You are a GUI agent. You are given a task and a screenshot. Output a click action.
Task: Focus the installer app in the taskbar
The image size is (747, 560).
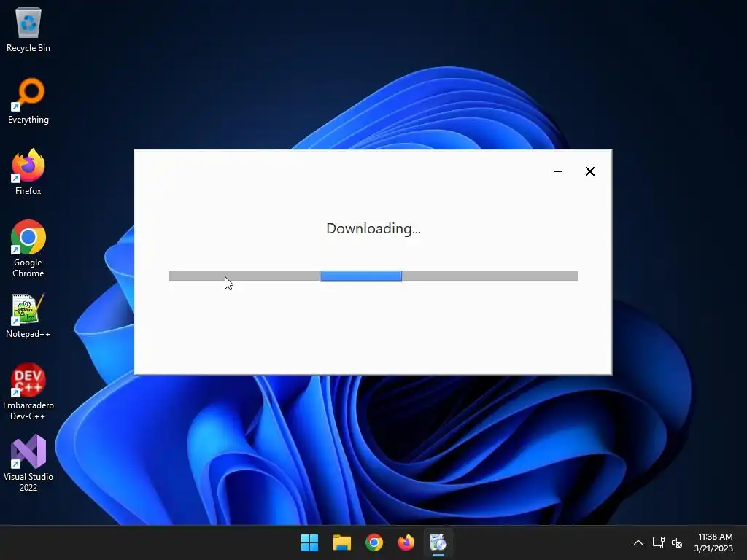click(x=438, y=542)
